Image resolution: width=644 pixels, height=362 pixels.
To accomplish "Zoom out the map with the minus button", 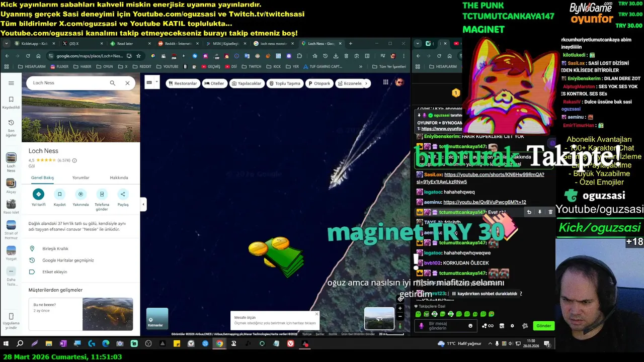I will (400, 316).
